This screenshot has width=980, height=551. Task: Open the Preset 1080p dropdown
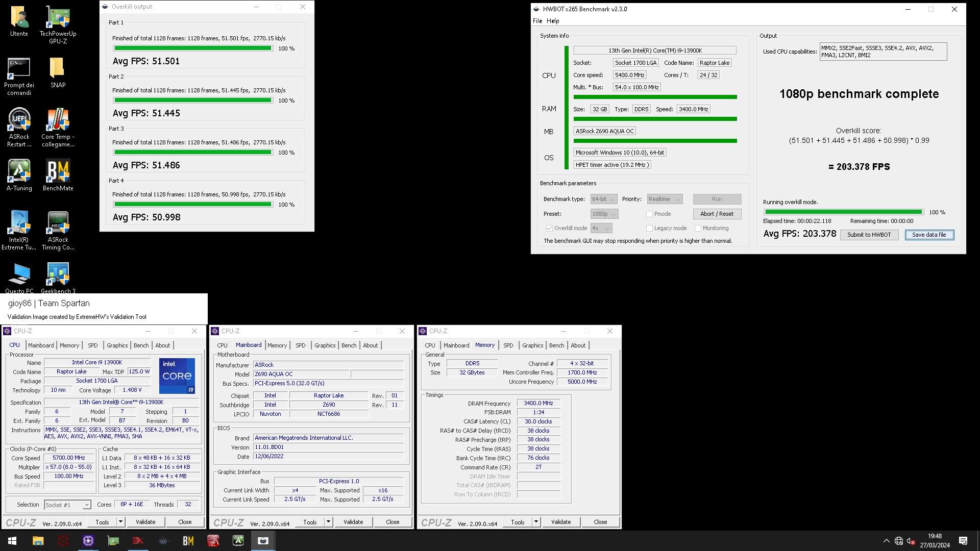click(x=604, y=214)
